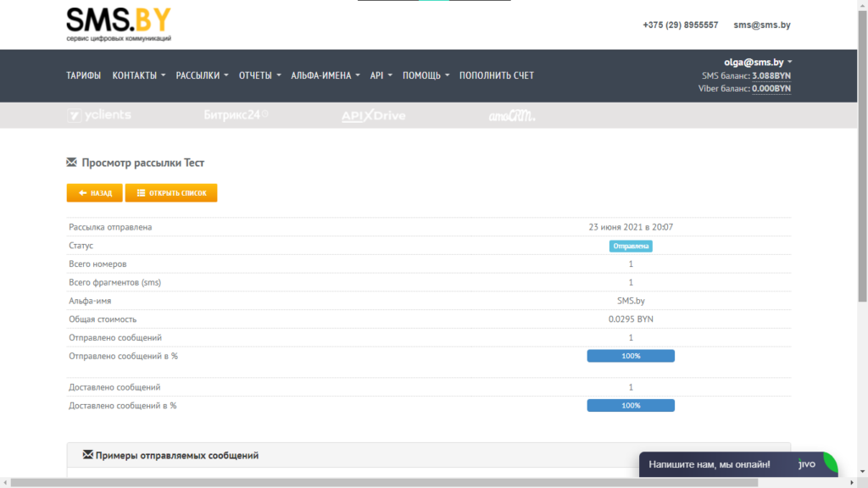The width and height of the screenshot is (868, 488).
Task: Click the Доставлено сообщений label
Action: (x=114, y=387)
